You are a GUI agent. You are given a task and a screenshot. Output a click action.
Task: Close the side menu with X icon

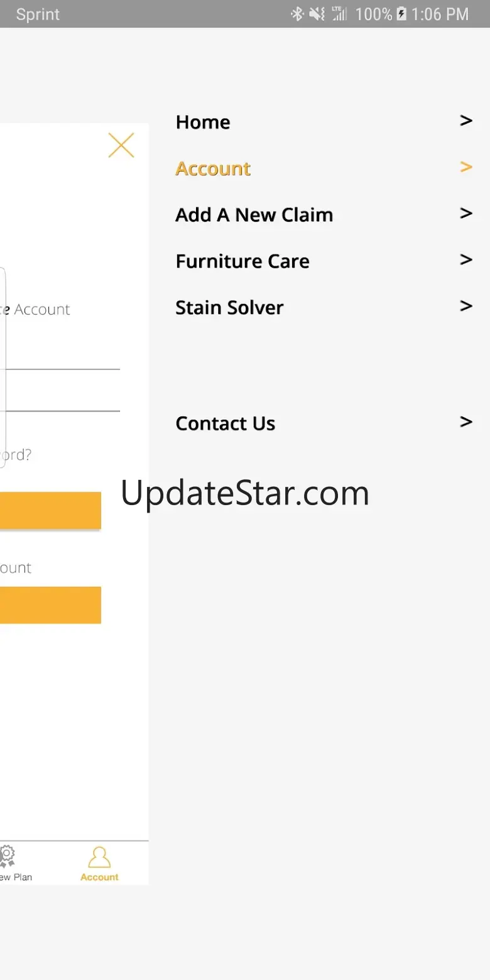[121, 145]
